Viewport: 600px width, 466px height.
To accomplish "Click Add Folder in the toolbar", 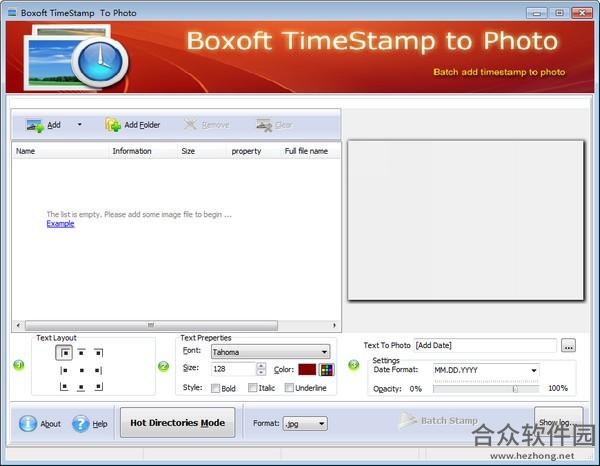I will coord(133,125).
